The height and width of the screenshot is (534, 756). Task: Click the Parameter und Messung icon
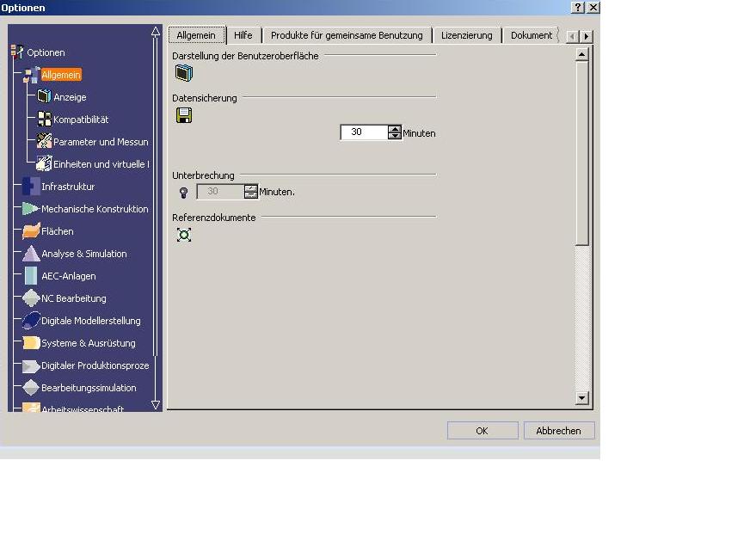tap(44, 141)
